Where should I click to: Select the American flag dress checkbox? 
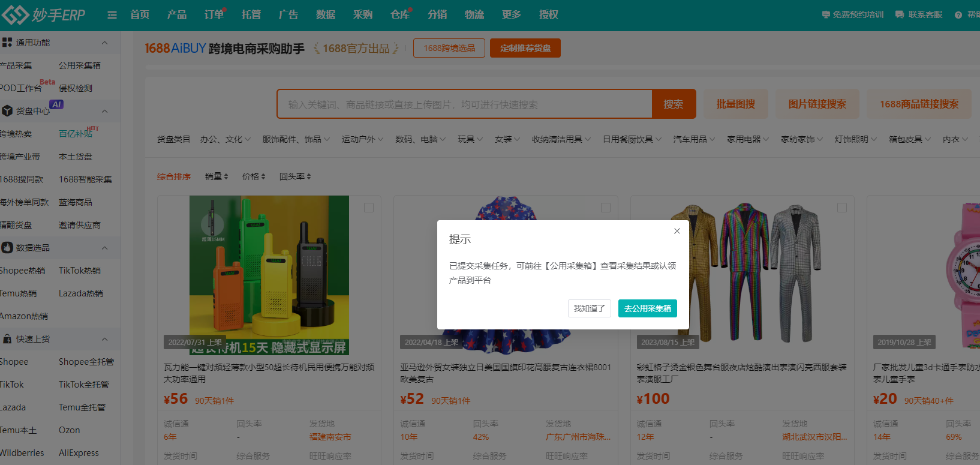(x=606, y=208)
